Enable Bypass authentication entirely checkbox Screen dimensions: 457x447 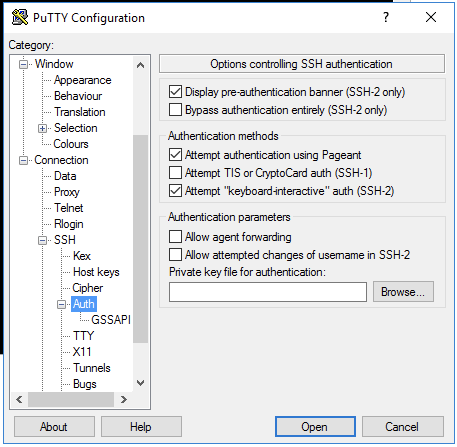175,110
